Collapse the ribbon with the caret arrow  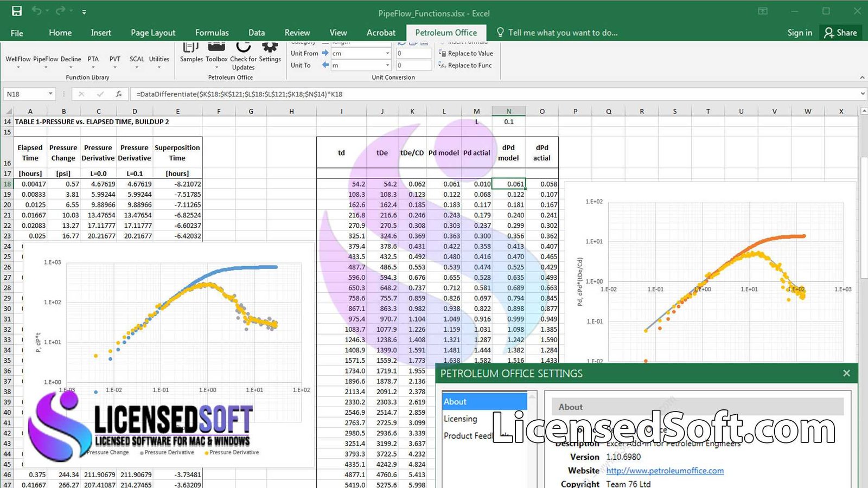click(862, 78)
